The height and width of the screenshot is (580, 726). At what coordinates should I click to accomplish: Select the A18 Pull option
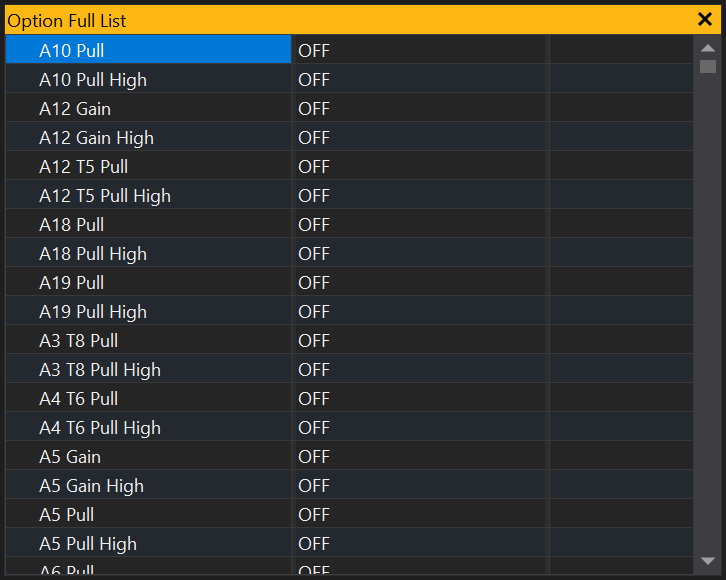71,224
